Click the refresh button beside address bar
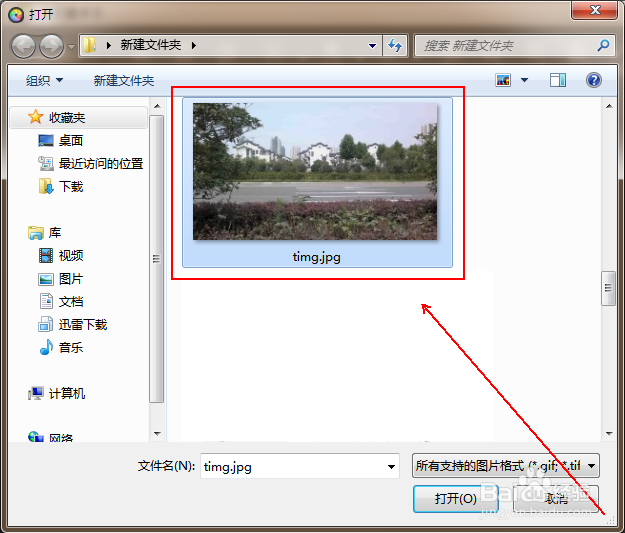Viewport: 625px width, 533px height. coord(395,46)
